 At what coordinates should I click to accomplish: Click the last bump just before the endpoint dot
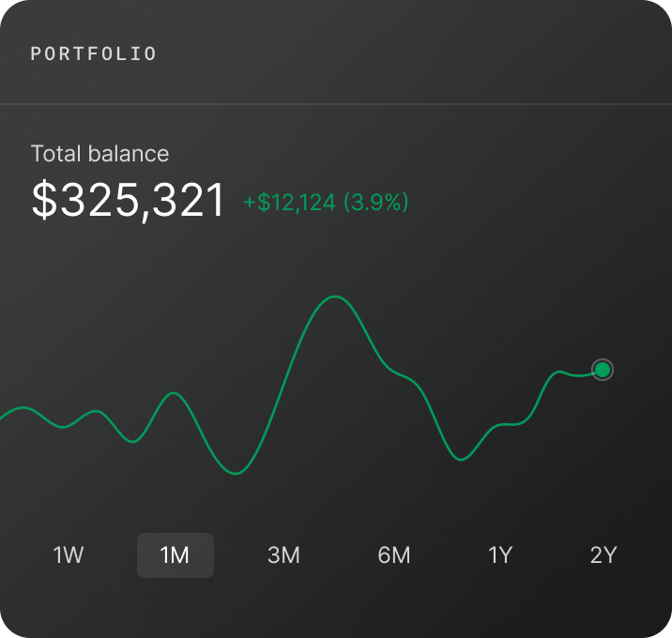point(560,372)
